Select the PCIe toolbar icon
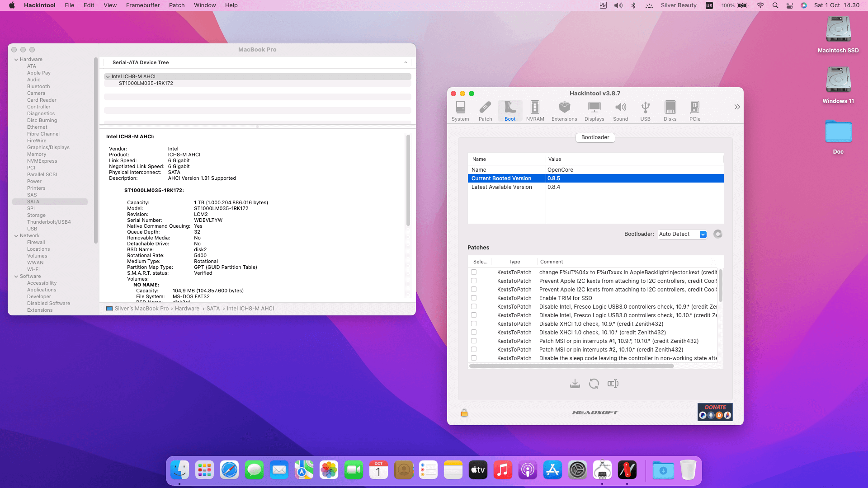The width and height of the screenshot is (868, 488). click(x=694, y=111)
